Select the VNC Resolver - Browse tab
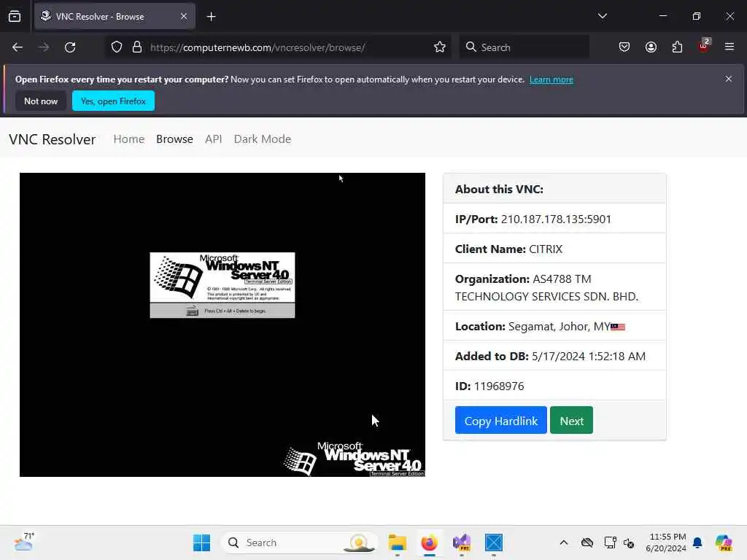Viewport: 747px width, 560px height. [115, 16]
